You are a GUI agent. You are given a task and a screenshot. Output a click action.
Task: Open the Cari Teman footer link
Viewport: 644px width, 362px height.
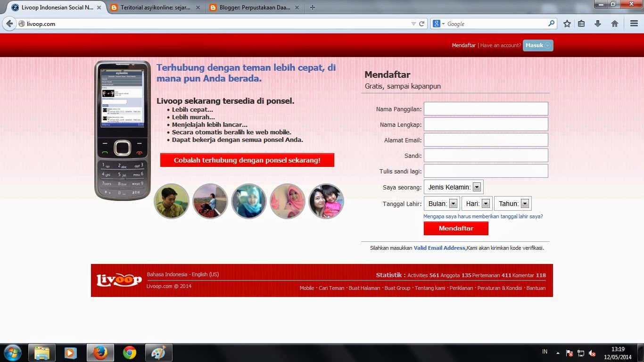(x=331, y=288)
